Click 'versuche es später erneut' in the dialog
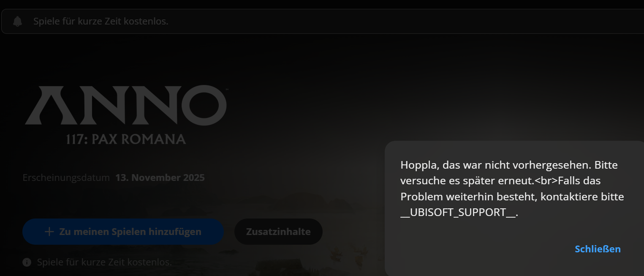The height and width of the screenshot is (276, 644). click(x=465, y=180)
